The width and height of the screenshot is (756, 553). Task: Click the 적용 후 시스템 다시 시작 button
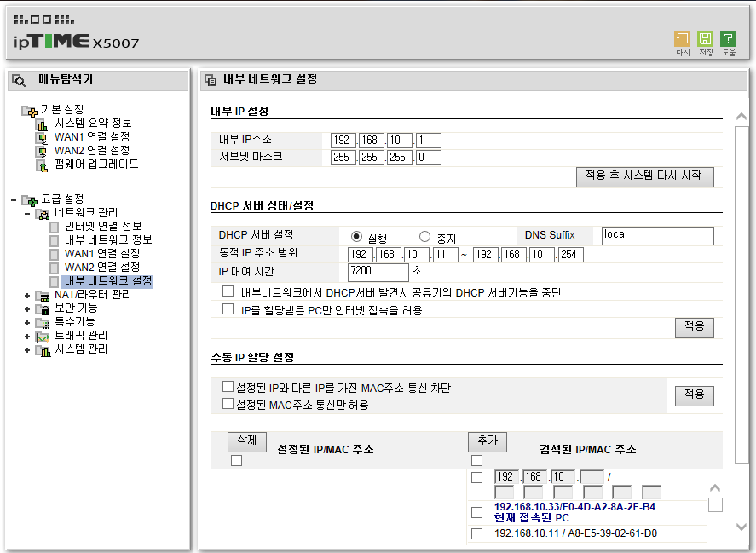click(x=644, y=177)
